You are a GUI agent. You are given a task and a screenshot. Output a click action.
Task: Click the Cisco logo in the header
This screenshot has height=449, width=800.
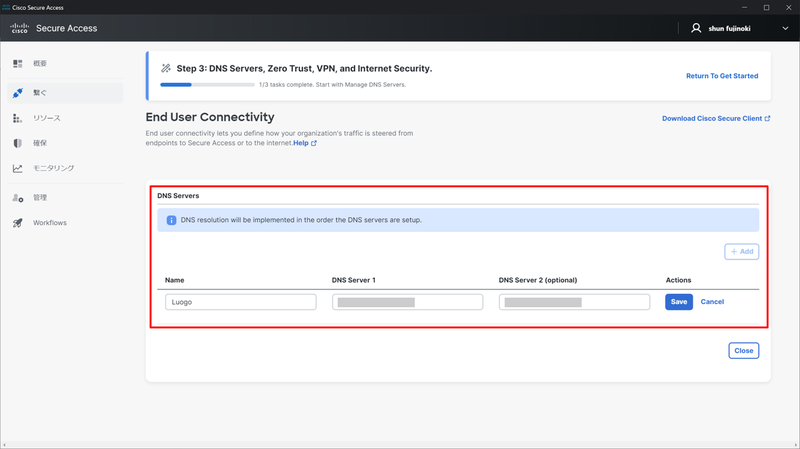pos(19,28)
